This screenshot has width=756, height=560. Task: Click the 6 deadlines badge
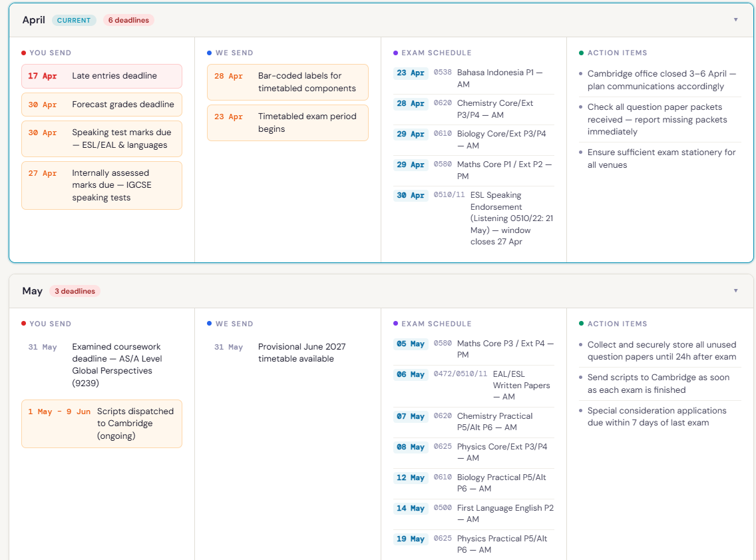click(x=128, y=20)
